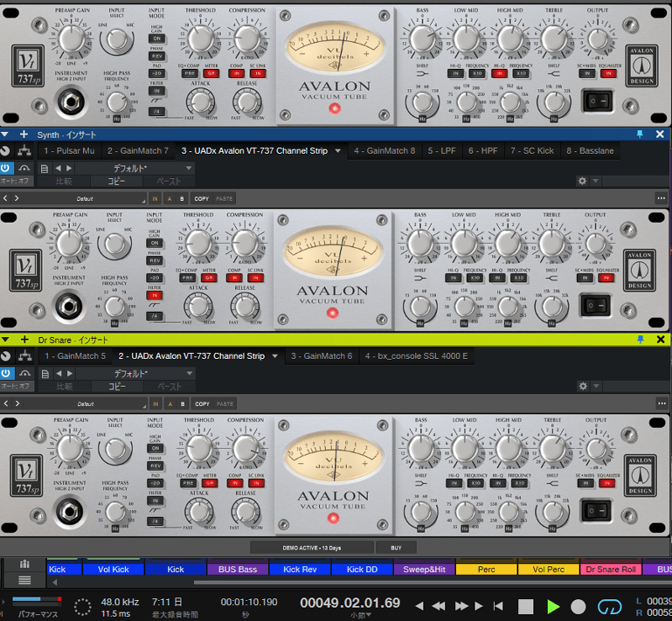Toggle /4 filter slope button on Dr Snare Avalon

click(155, 521)
